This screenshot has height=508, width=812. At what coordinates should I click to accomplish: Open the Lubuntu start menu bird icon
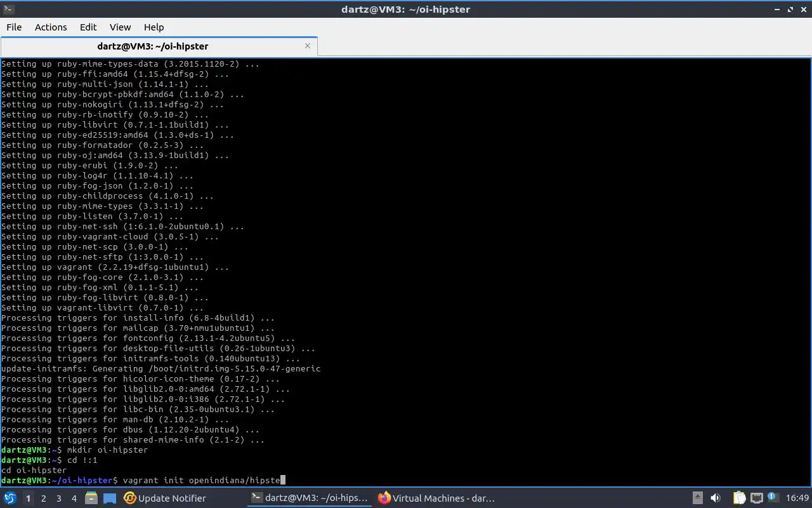click(x=10, y=498)
